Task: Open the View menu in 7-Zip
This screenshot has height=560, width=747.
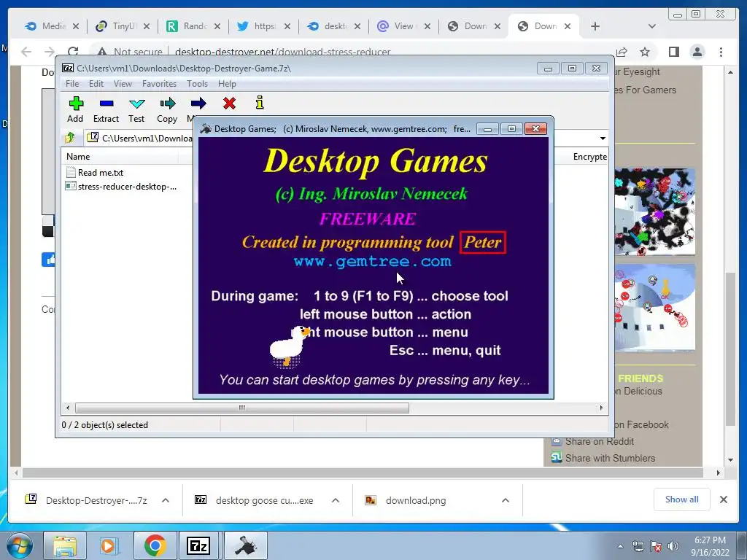Action: pos(123,84)
